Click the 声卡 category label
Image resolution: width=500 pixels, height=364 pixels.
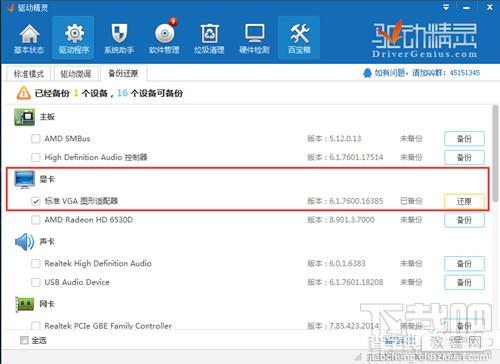pyautogui.click(x=47, y=241)
